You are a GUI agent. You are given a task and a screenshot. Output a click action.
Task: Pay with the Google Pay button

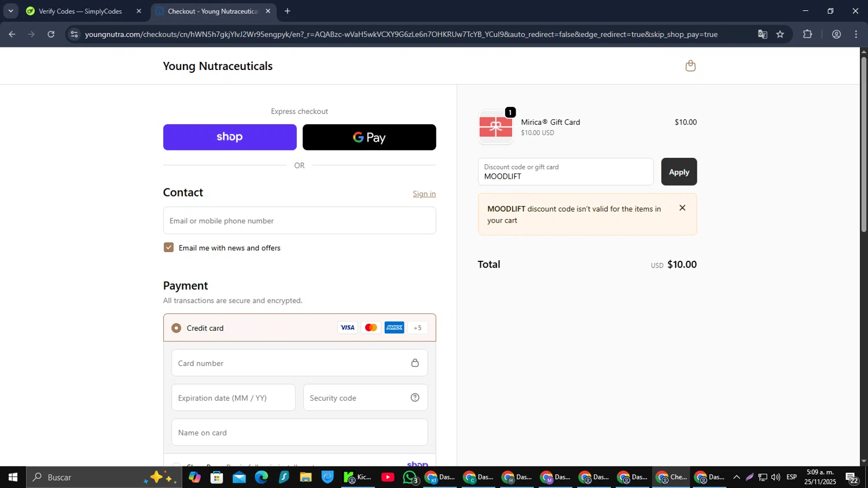[x=369, y=137]
